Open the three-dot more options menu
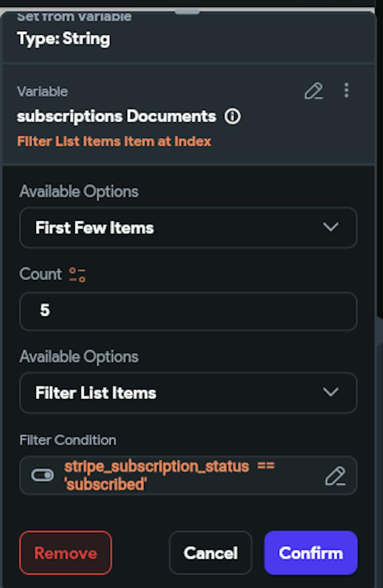 pos(346,90)
